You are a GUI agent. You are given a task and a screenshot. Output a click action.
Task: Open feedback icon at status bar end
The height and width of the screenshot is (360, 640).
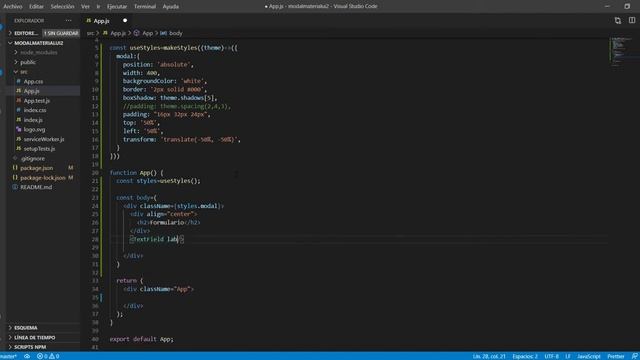[x=635, y=356]
